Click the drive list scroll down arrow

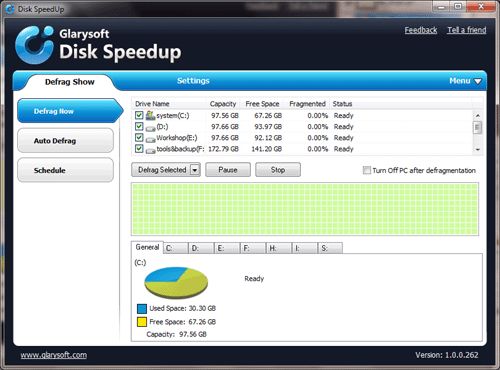478,150
